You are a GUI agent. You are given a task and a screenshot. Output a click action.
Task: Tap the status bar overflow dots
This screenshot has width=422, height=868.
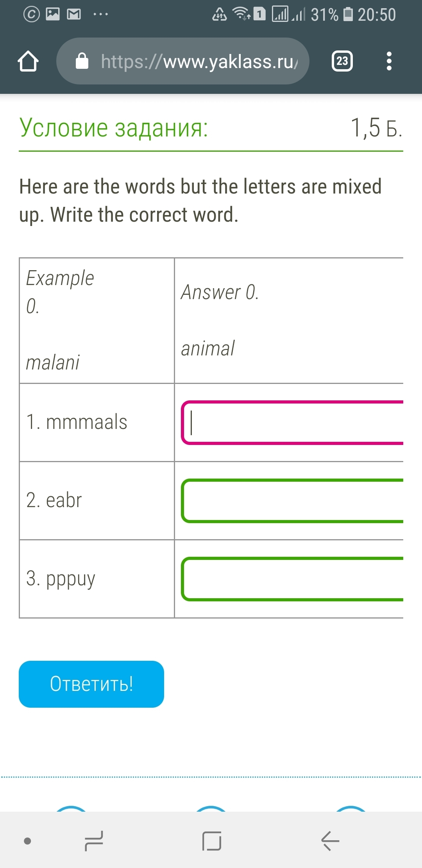coord(100,14)
